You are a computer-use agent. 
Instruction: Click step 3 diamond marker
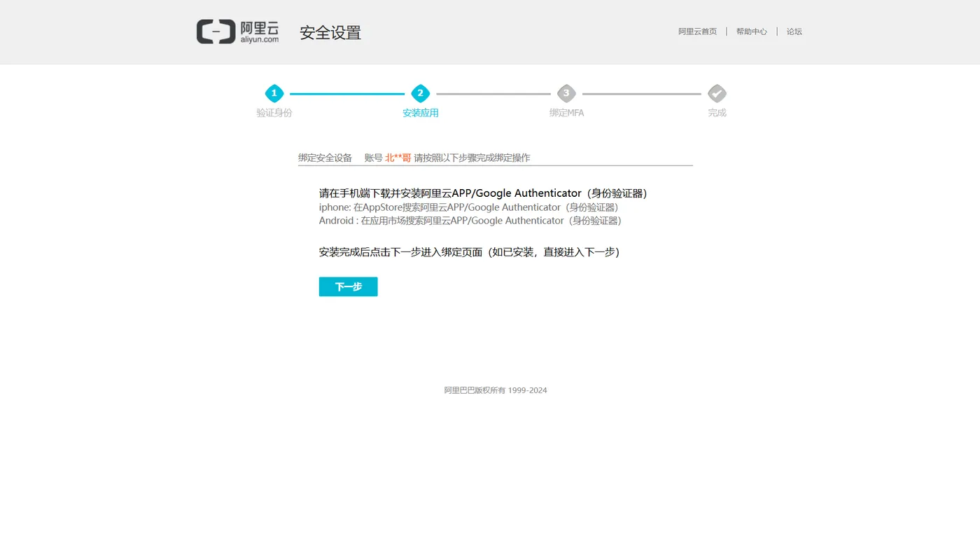click(566, 93)
